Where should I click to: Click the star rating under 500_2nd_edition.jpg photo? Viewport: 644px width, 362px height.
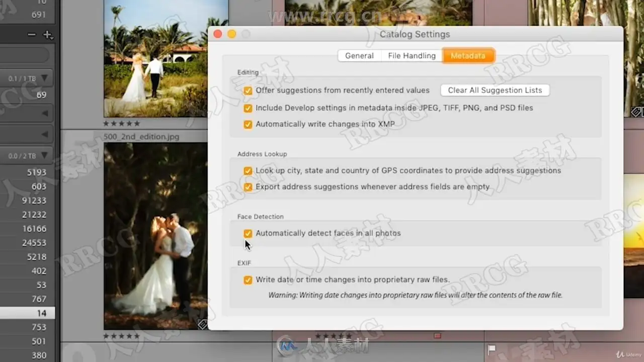tap(121, 336)
